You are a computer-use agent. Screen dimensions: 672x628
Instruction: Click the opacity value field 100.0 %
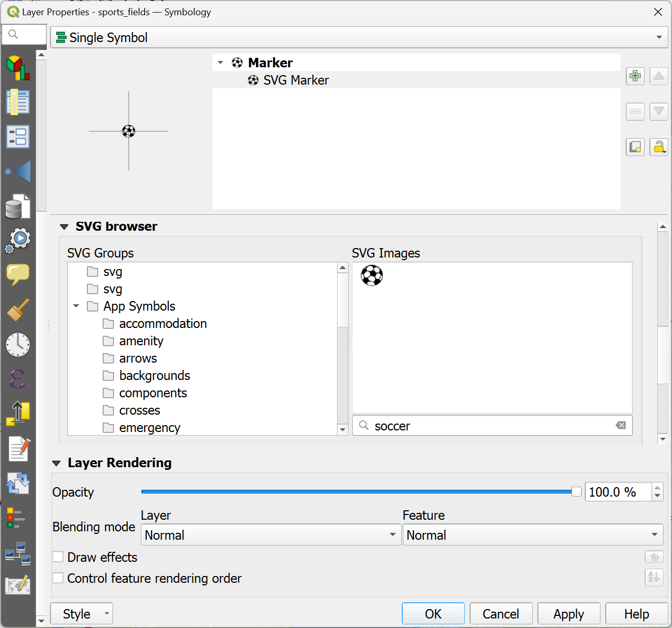[x=618, y=492]
